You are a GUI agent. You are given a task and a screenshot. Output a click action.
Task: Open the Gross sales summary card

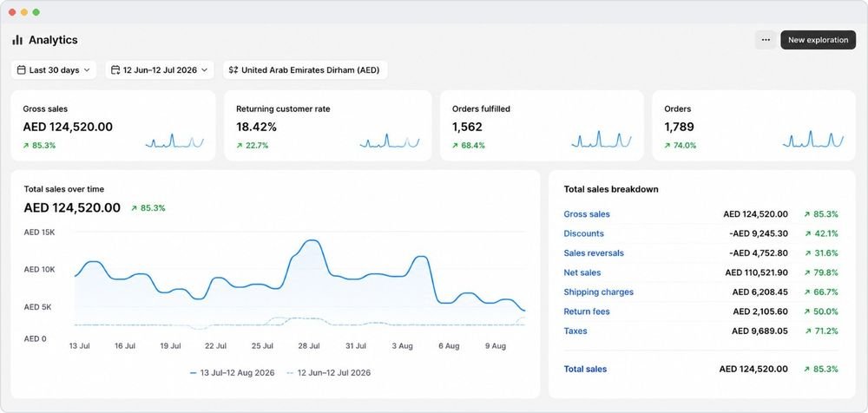pyautogui.click(x=113, y=126)
